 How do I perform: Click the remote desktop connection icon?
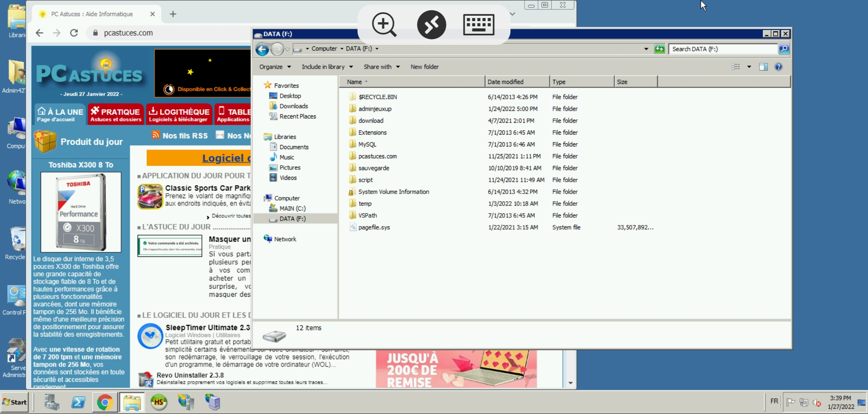click(431, 25)
